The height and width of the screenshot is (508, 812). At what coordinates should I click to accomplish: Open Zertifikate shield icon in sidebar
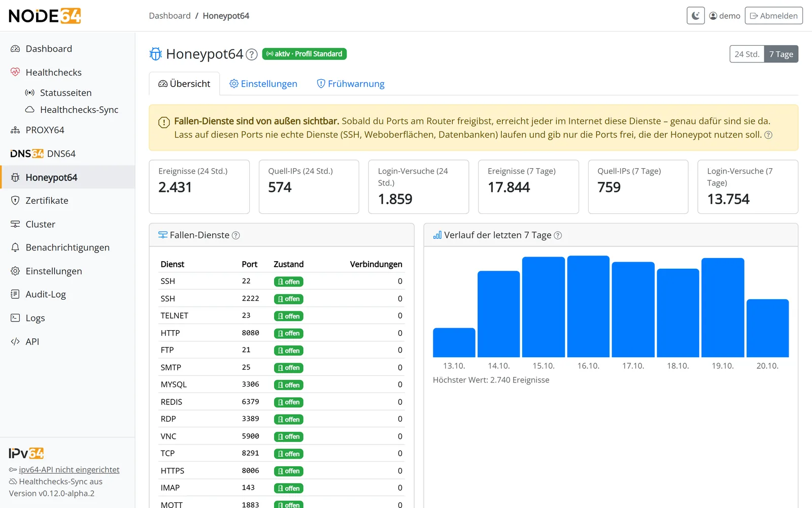15,201
